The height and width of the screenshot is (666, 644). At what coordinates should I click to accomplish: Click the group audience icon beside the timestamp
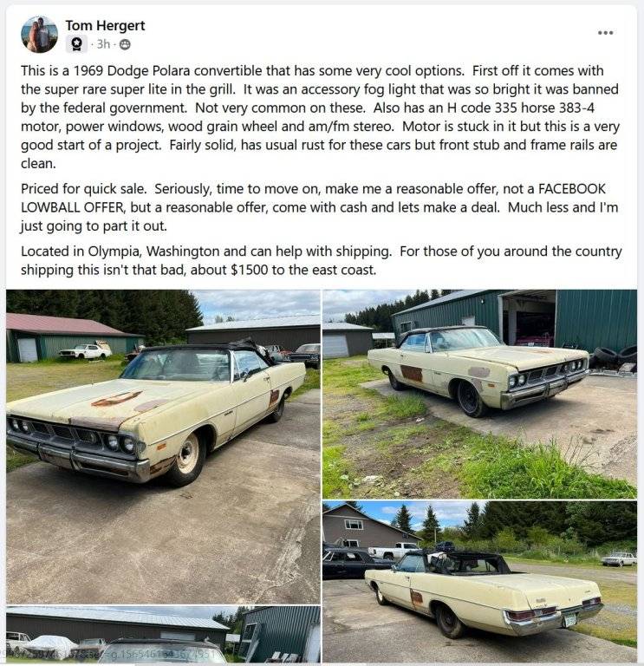[x=125, y=44]
